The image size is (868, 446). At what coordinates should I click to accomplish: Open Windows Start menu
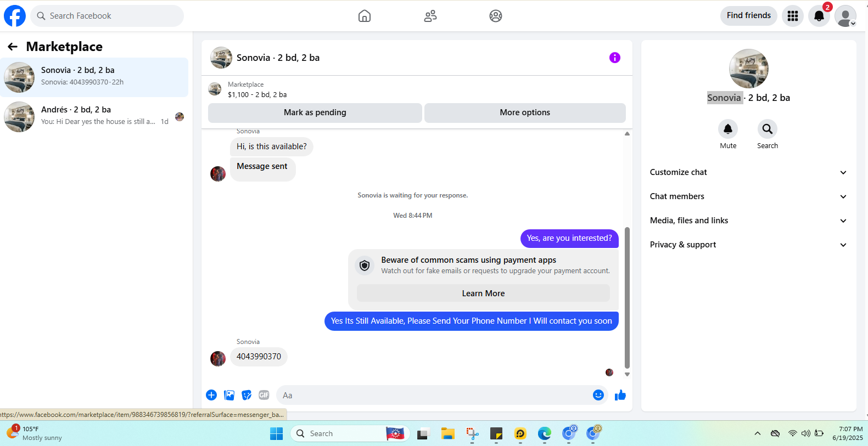pyautogui.click(x=277, y=433)
